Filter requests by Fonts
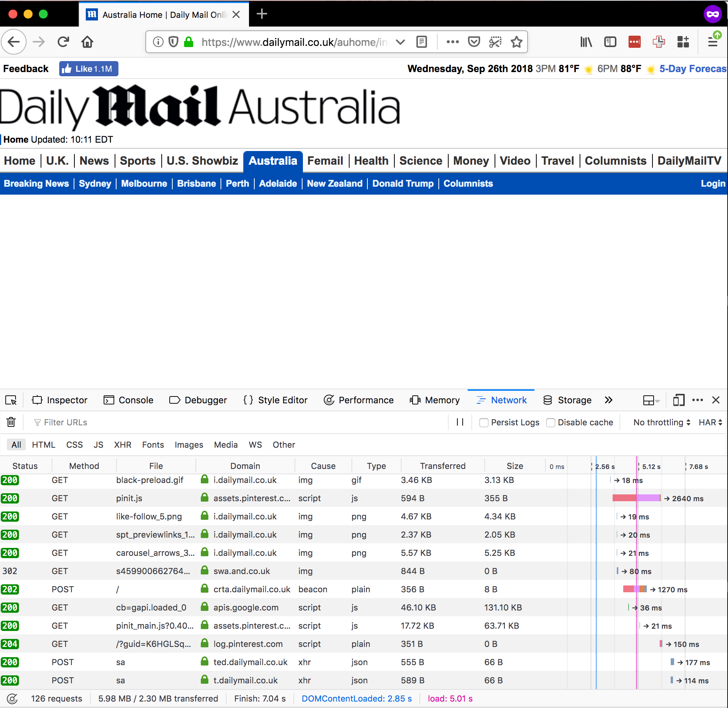 click(153, 445)
